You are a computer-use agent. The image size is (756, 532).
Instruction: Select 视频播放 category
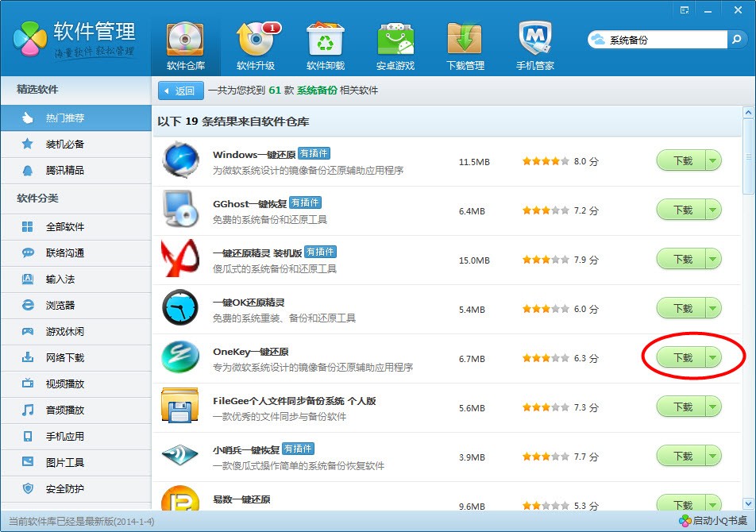[76, 384]
